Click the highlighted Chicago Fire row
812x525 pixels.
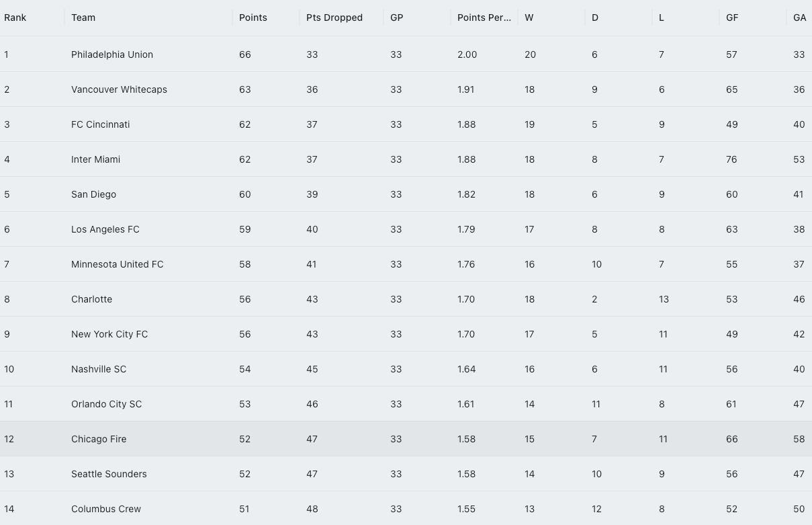click(x=99, y=439)
